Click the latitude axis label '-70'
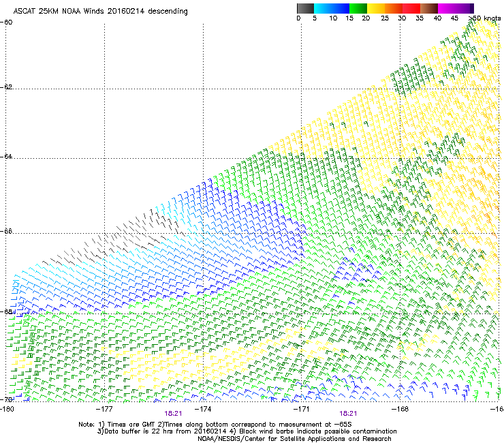Screen dimensions: 504x443 (6, 399)
